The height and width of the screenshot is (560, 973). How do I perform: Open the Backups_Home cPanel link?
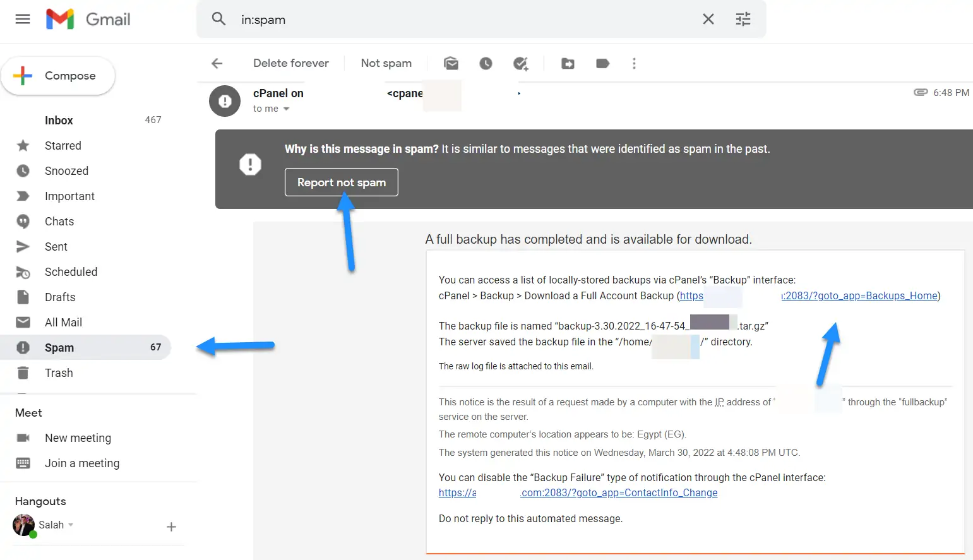pos(859,296)
